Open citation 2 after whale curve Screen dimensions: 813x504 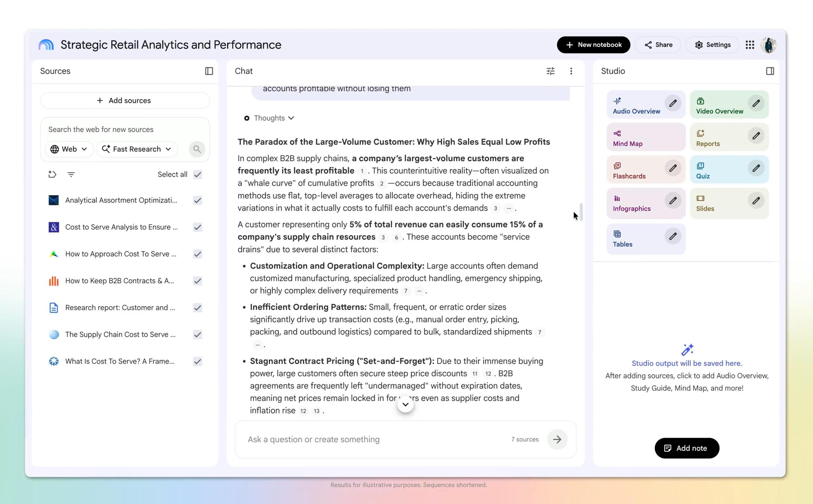[x=381, y=184]
